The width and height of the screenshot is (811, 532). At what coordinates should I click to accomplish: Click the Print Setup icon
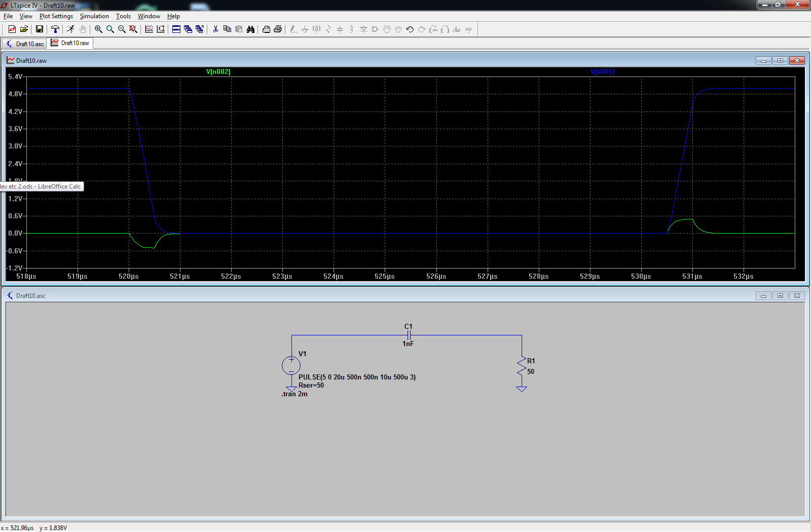[x=266, y=29]
